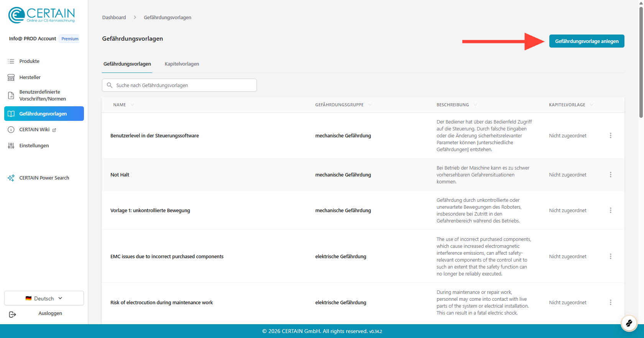This screenshot has width=644, height=338.
Task: Click the vertical page scrollbar
Action: [x=641, y=61]
